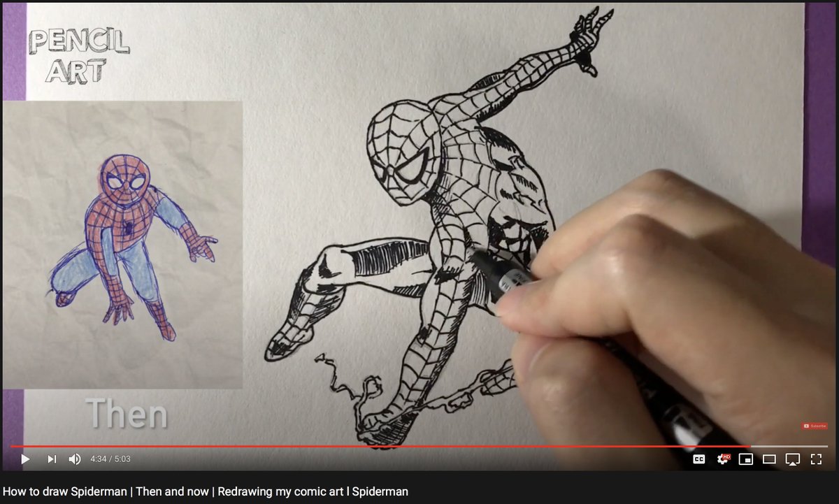
Task: Mute the video volume
Action: point(75,459)
